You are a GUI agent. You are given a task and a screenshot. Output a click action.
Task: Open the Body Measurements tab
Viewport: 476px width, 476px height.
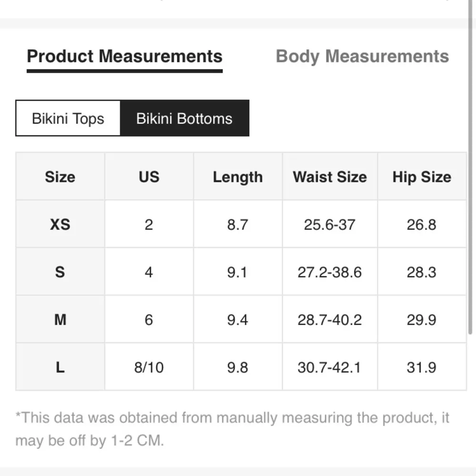(362, 57)
